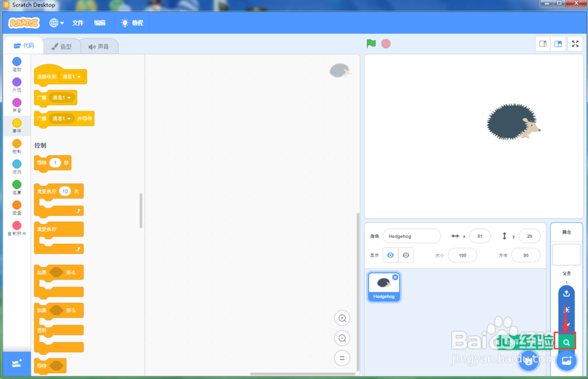Screen dimensions: 588x379
Task: Delete the Hedgehog sprite with x button
Action: [395, 277]
